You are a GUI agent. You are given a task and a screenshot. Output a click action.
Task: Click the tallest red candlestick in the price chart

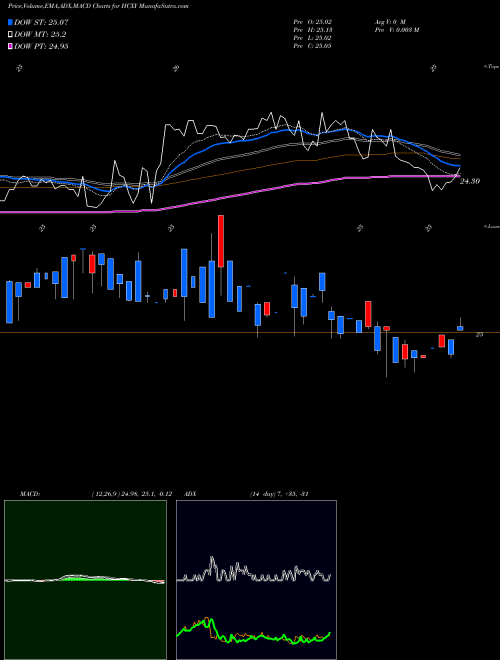coord(221,241)
